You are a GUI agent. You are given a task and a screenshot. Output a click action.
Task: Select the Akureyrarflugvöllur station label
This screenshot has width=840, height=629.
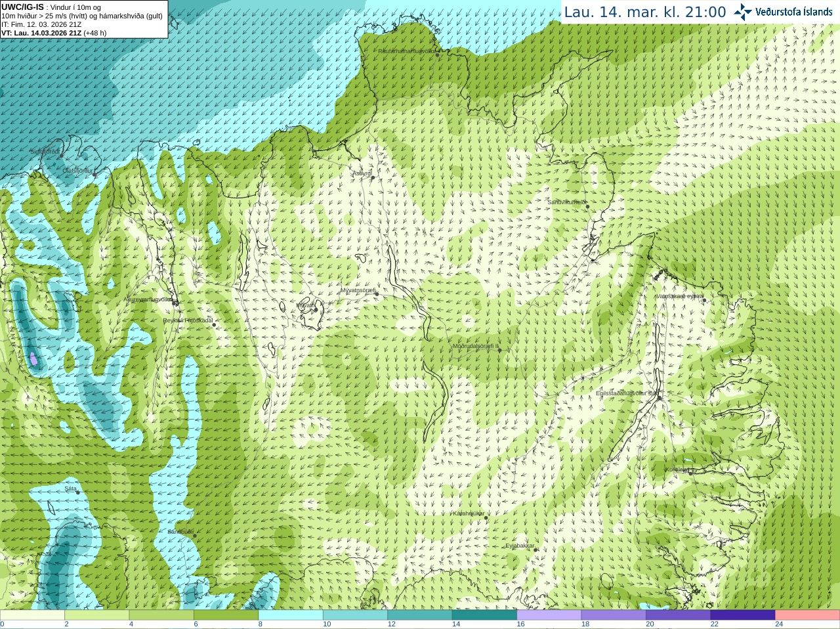pyautogui.click(x=149, y=299)
